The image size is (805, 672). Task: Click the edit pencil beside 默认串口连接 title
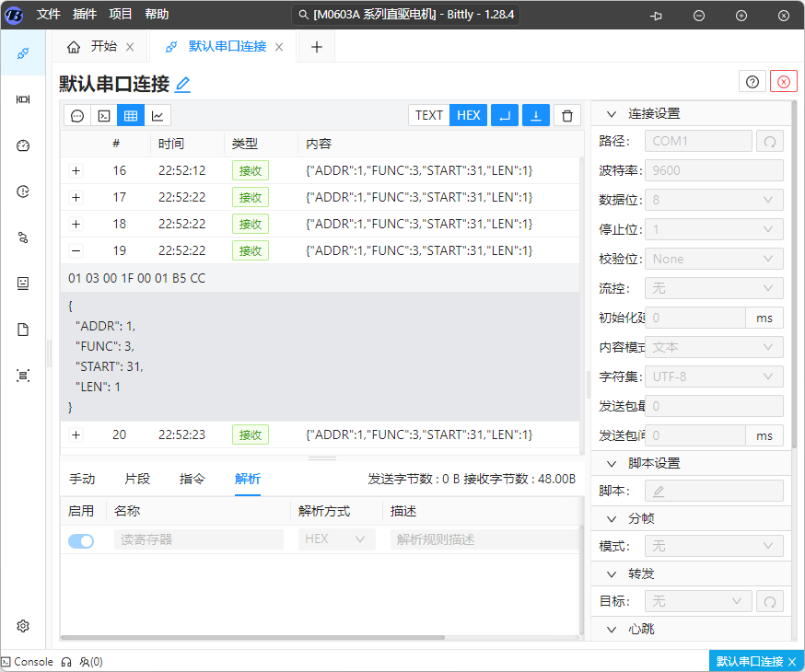(x=182, y=85)
